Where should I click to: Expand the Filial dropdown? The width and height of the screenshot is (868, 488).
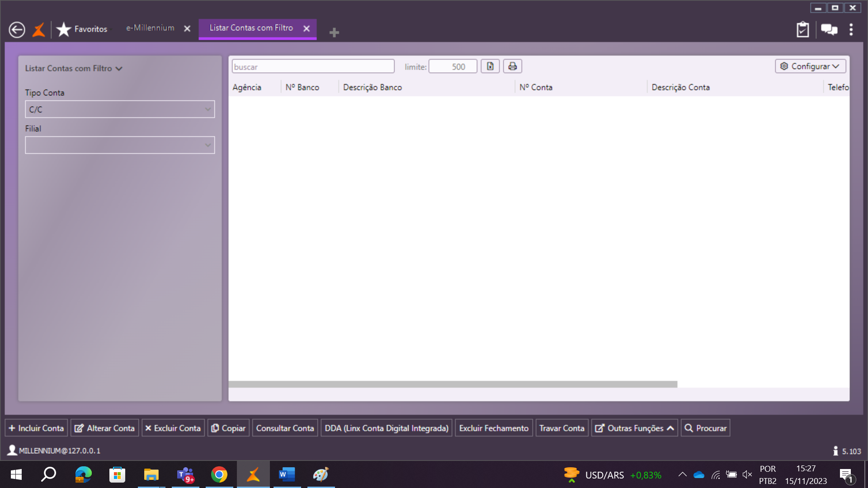tap(208, 145)
